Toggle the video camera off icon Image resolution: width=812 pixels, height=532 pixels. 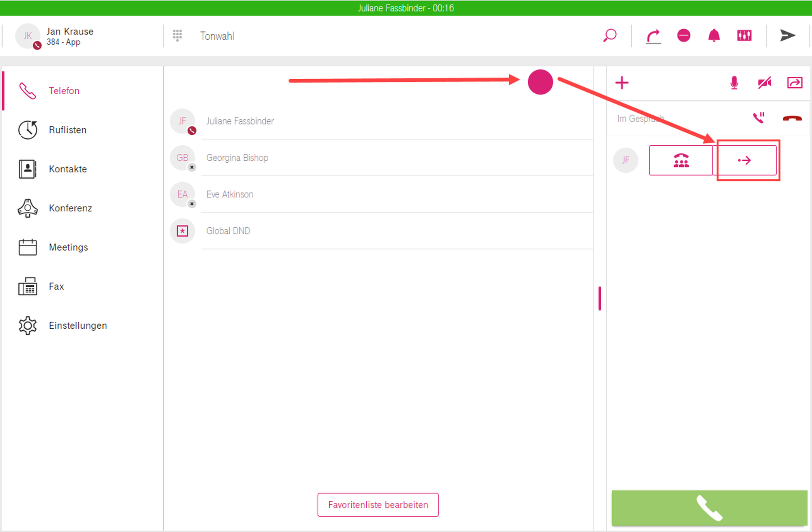click(x=764, y=83)
